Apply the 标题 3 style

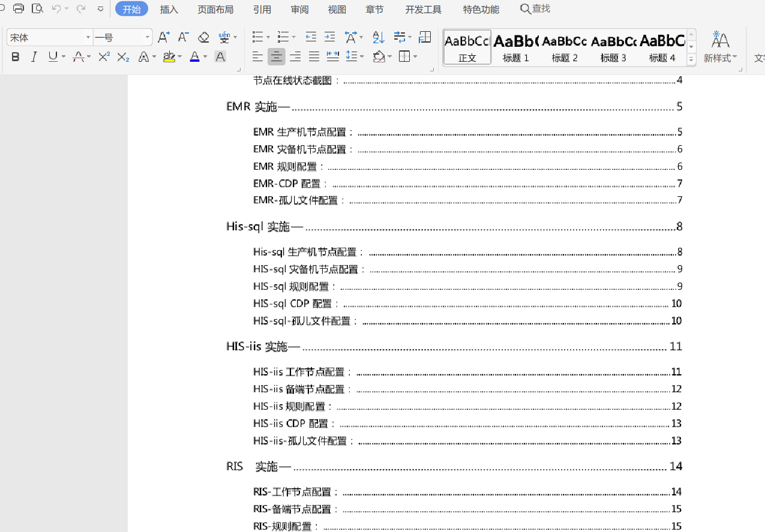click(x=613, y=47)
